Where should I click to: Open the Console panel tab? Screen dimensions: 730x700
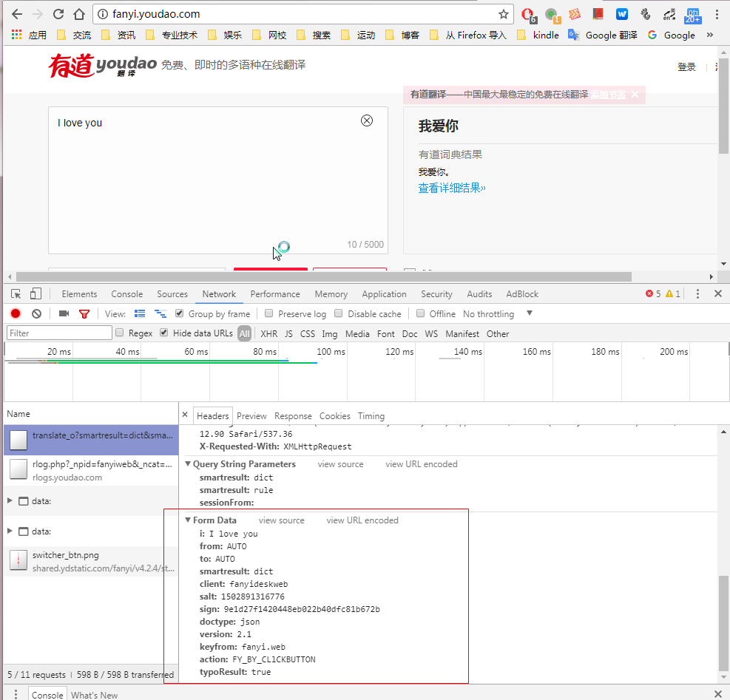tap(126, 294)
